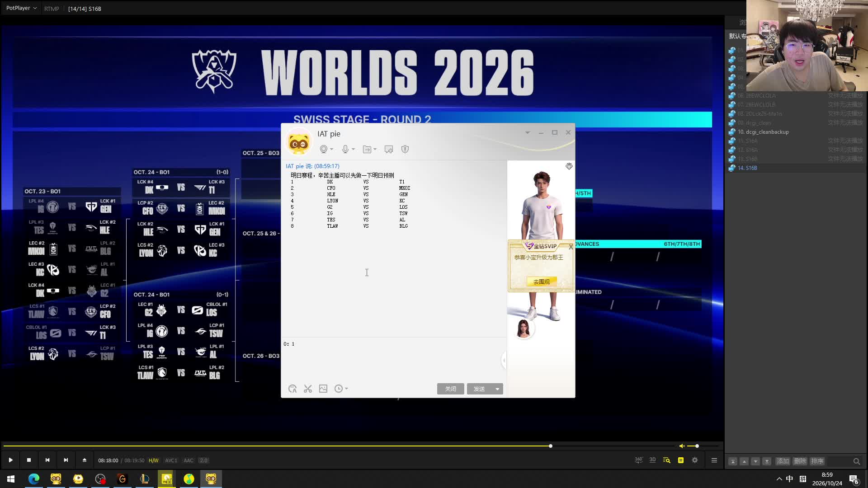Screen dimensions: 868x488
Task: Click the PotPlayer stop button
Action: click(x=29, y=460)
